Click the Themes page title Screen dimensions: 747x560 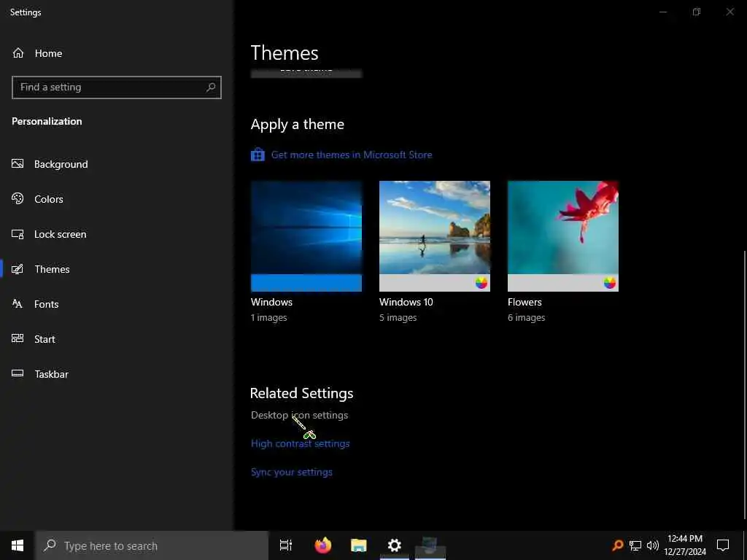coord(285,52)
